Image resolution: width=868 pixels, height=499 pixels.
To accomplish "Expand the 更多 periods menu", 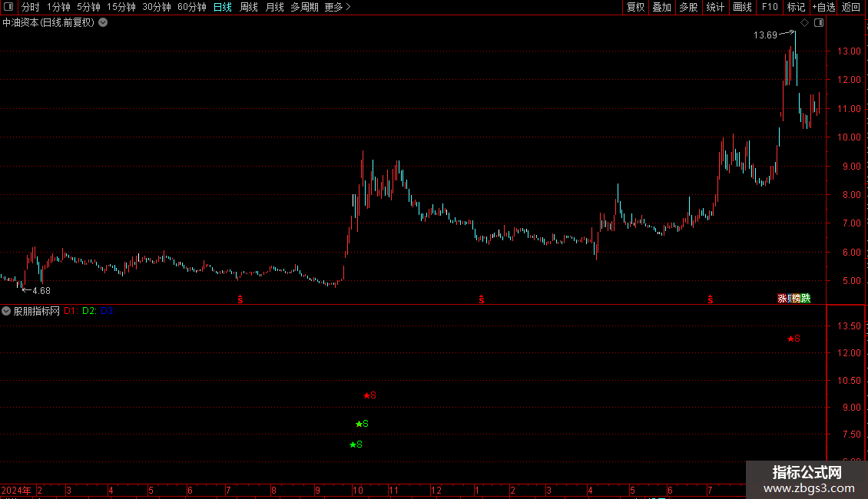I will (x=337, y=7).
